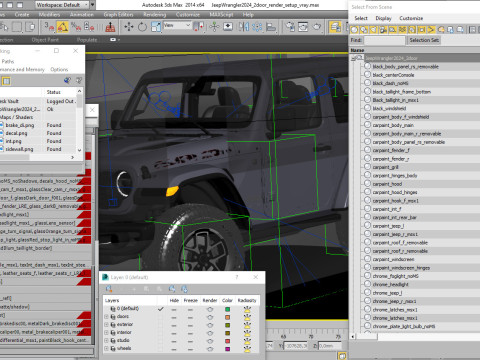Image resolution: width=480 pixels, height=360 pixels.
Task: Click the Mirror tool icon
Action: pos(244,27)
